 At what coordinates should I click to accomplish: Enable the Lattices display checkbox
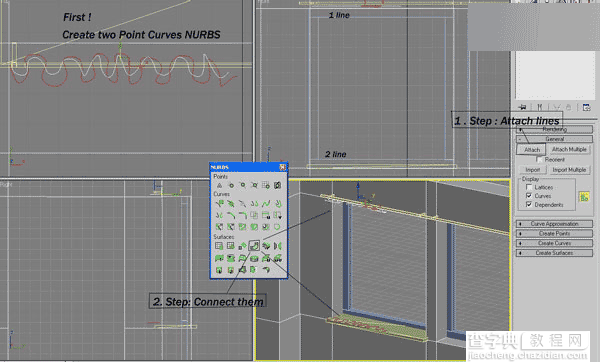tap(529, 187)
